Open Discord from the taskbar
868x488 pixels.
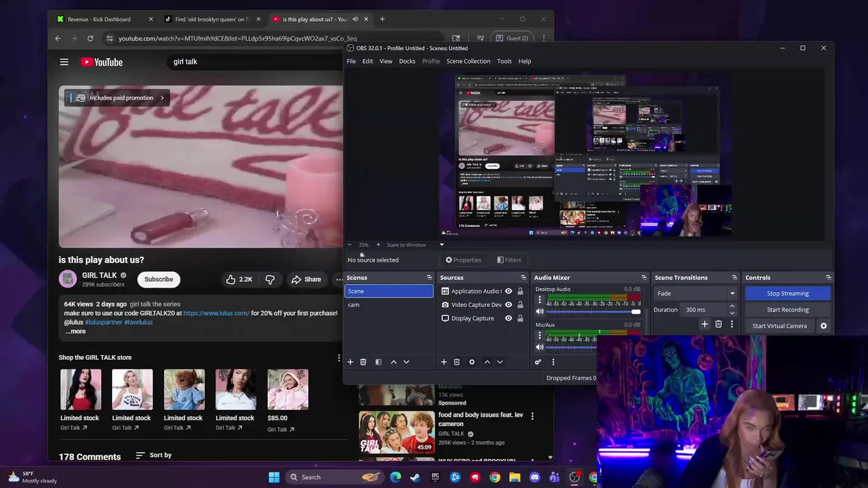tap(534, 477)
